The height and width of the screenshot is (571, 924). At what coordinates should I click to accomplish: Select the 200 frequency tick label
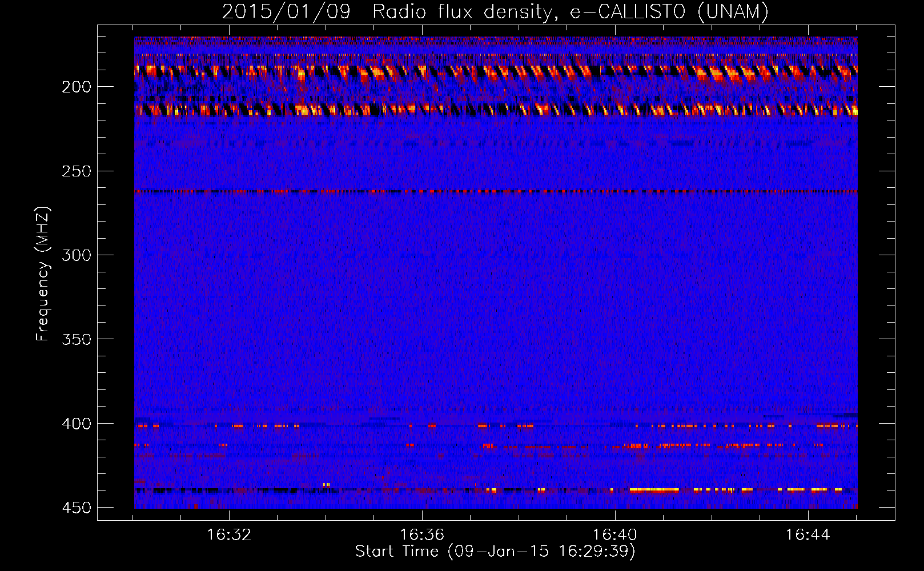pyautogui.click(x=77, y=87)
